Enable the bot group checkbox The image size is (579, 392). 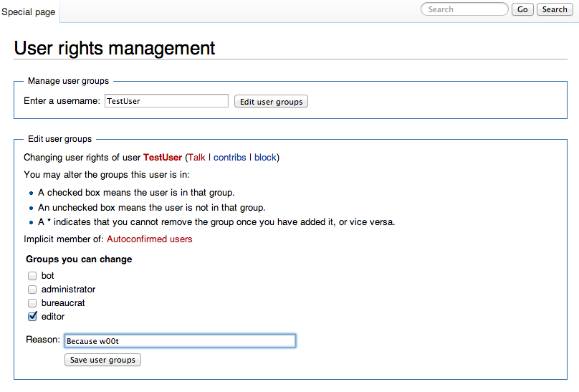(32, 276)
